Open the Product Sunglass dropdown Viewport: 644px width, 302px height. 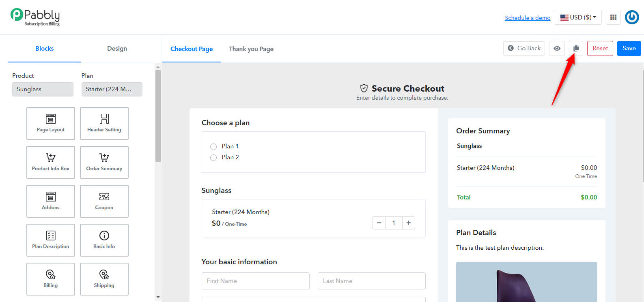point(43,89)
